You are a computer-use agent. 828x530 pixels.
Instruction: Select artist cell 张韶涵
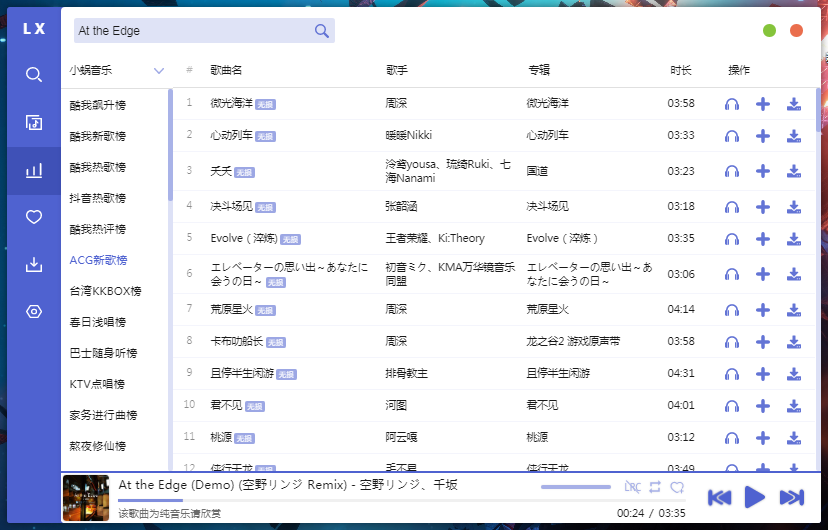pos(401,206)
